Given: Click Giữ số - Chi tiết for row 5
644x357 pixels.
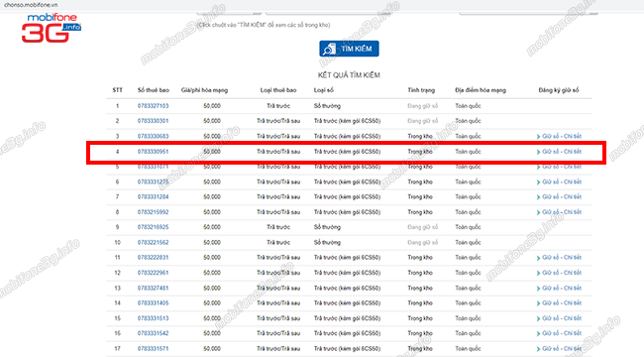Looking at the screenshot, I should [559, 167].
